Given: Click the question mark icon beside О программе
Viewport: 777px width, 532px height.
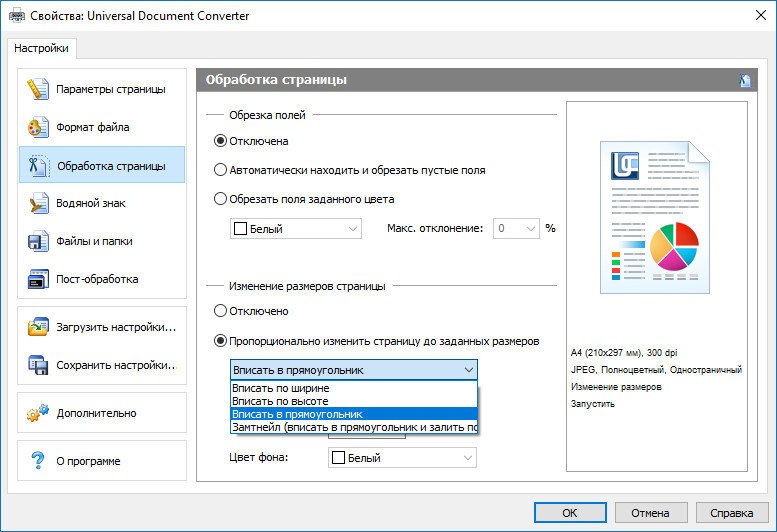Looking at the screenshot, I should coord(38,461).
